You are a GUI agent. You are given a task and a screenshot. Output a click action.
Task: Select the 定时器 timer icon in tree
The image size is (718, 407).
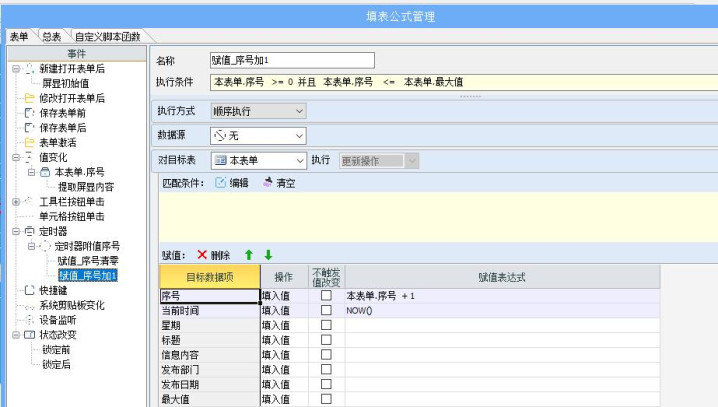click(x=29, y=231)
